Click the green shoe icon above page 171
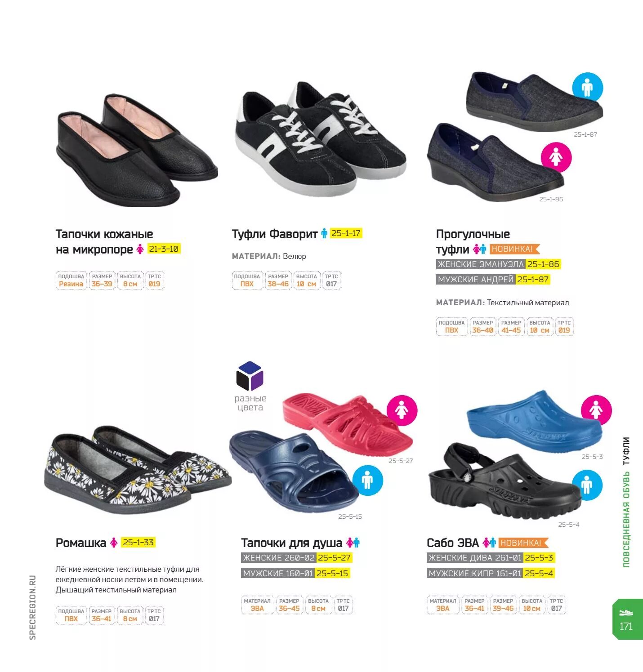The width and height of the screenshot is (643, 672). pos(626,613)
